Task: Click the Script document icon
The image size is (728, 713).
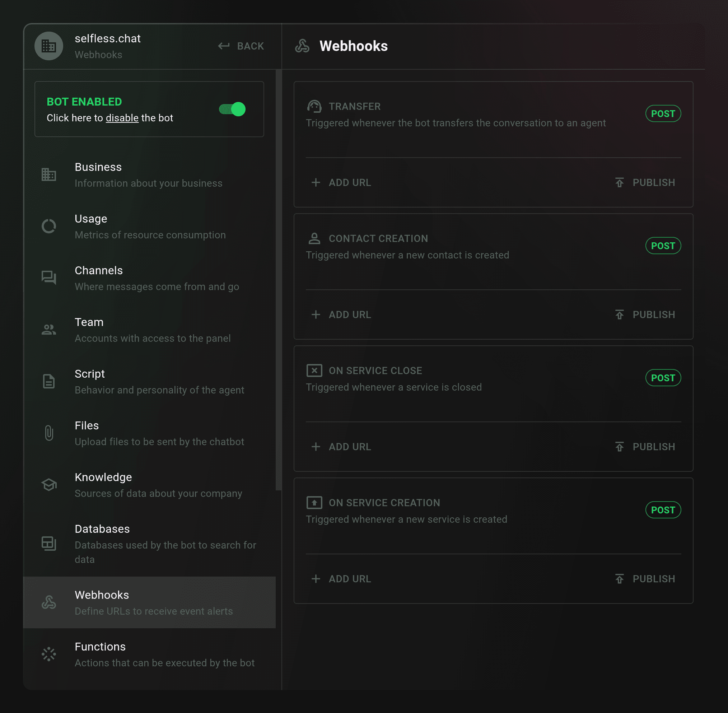Action: [x=49, y=381]
